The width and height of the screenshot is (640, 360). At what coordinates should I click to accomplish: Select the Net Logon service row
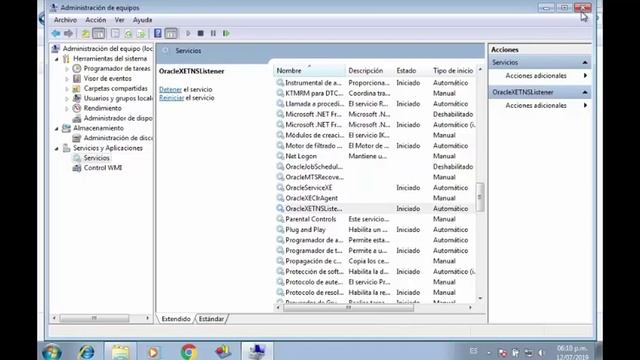375,156
